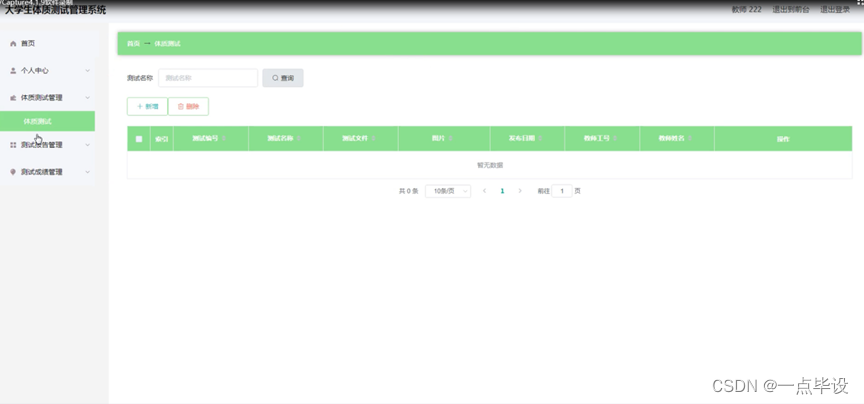
Task: Sort by 测试文件 column arrows
Action: pos(373,139)
